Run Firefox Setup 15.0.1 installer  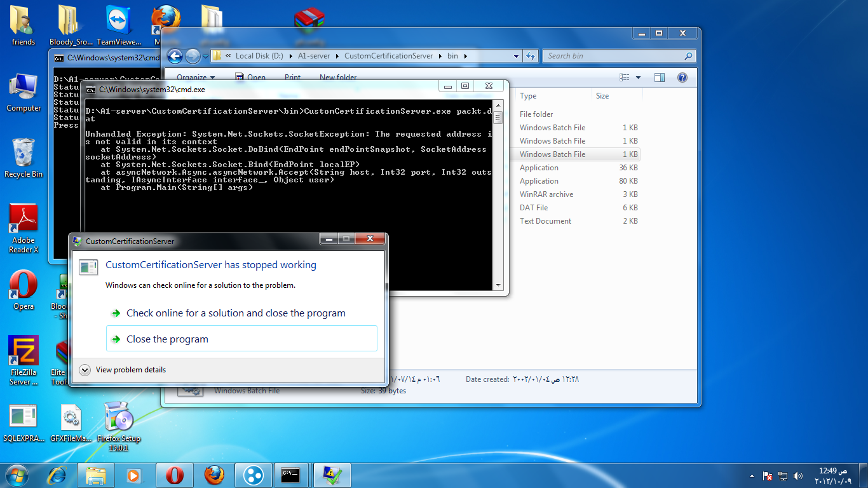(x=119, y=427)
